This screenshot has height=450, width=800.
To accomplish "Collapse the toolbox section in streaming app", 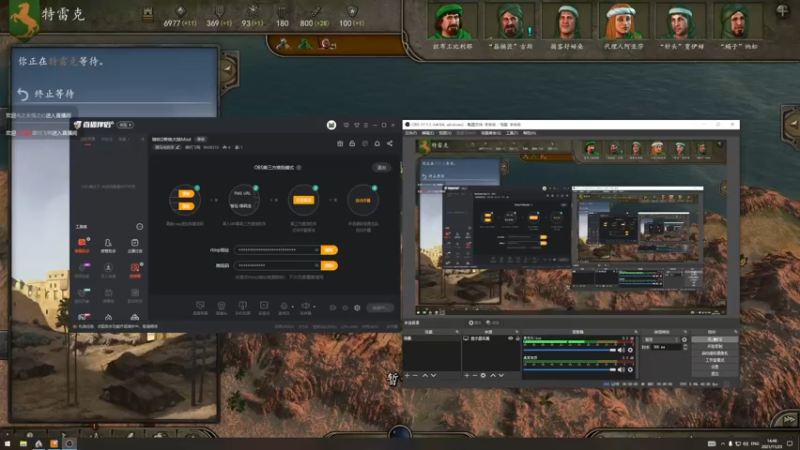I will (139, 227).
